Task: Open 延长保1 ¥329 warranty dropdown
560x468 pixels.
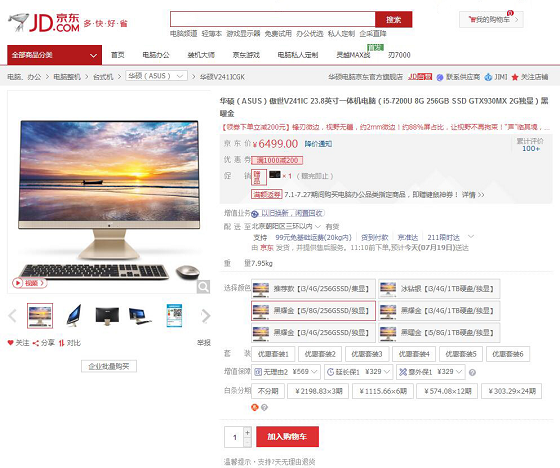Action: (x=359, y=372)
